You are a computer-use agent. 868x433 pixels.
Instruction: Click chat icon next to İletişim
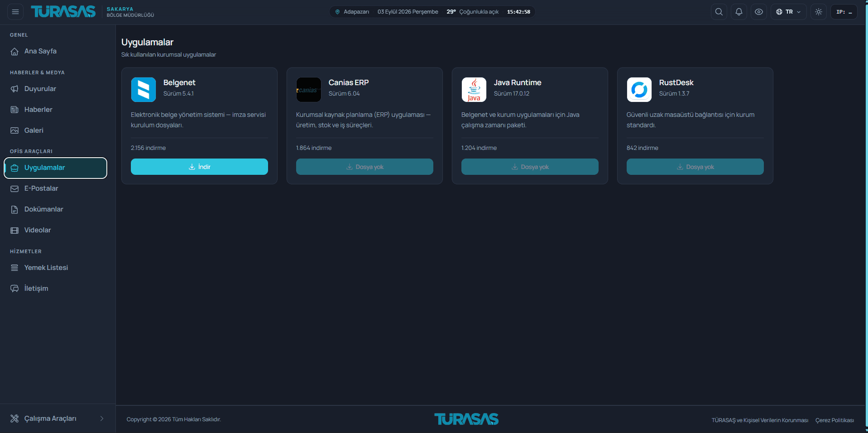14,289
